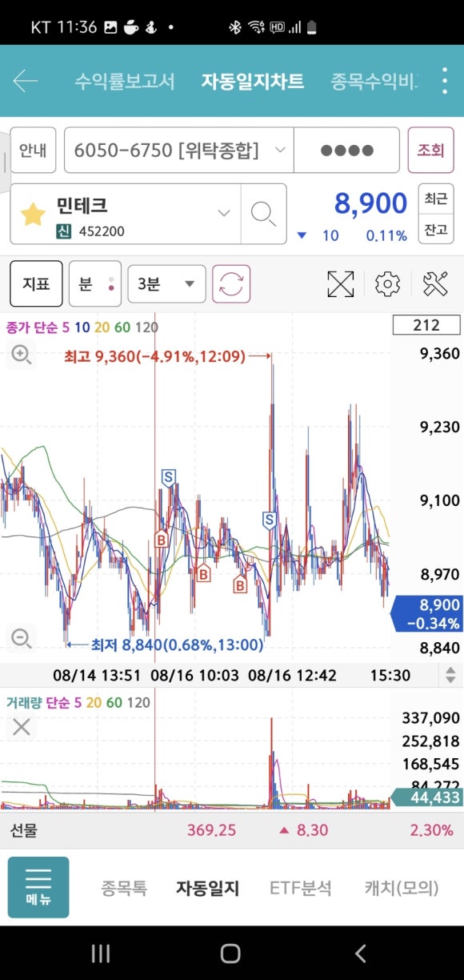Toggle the 분 minute period button
The image size is (464, 980).
click(x=94, y=283)
